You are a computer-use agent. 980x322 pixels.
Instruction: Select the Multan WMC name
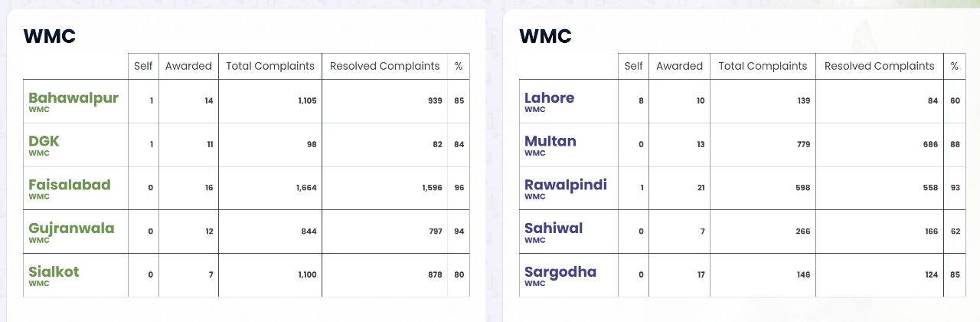[550, 142]
